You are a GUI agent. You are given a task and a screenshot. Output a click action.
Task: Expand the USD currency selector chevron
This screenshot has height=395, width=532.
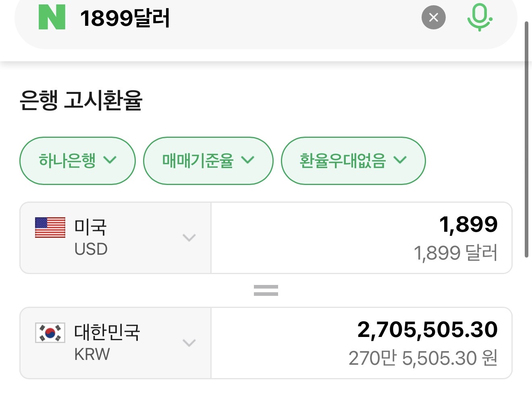[x=189, y=237]
